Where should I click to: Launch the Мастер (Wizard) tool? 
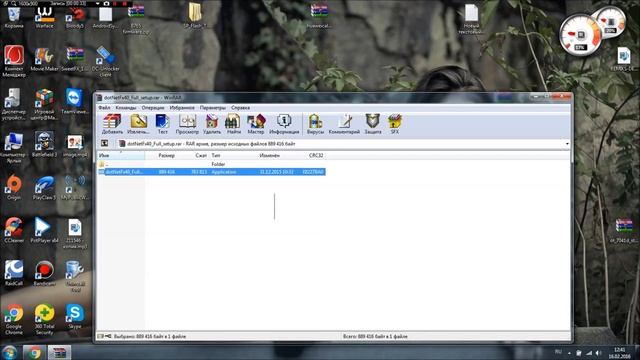tap(256, 124)
